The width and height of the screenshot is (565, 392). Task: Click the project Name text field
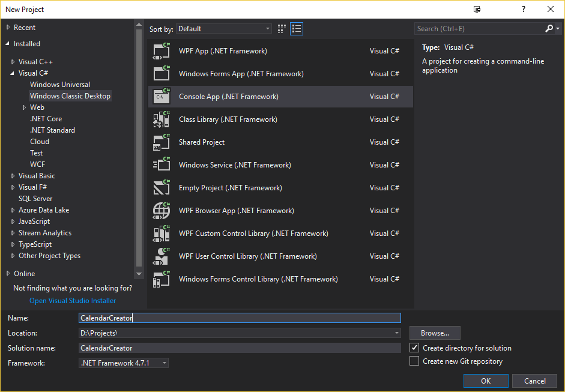[x=240, y=318]
